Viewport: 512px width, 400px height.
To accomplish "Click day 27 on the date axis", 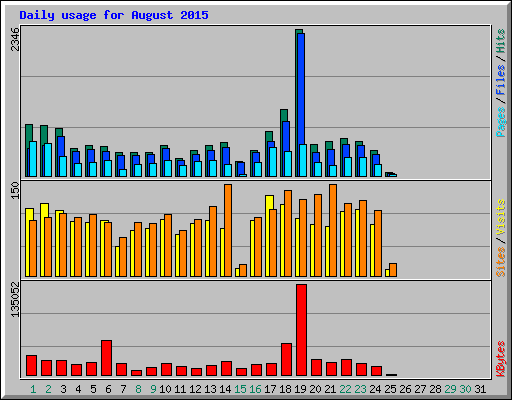I will pyautogui.click(x=420, y=389).
